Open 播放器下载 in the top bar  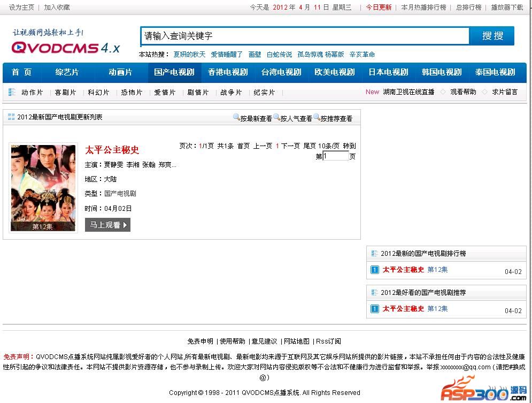click(x=507, y=7)
